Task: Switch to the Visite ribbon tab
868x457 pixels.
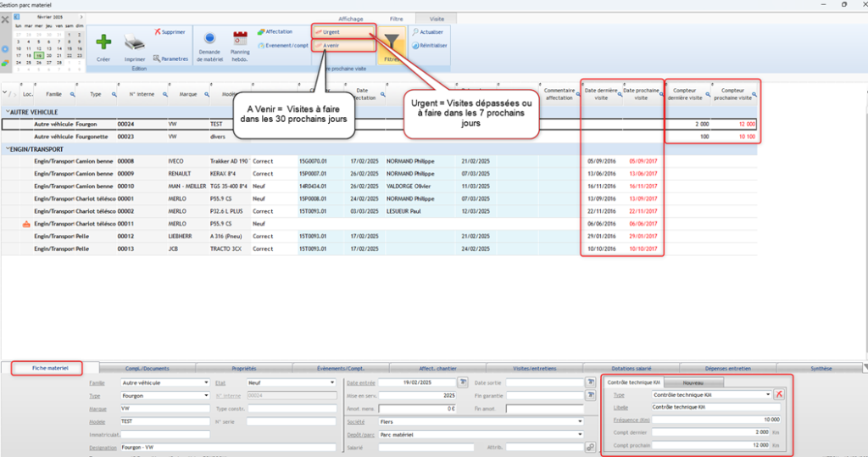Action: (437, 19)
